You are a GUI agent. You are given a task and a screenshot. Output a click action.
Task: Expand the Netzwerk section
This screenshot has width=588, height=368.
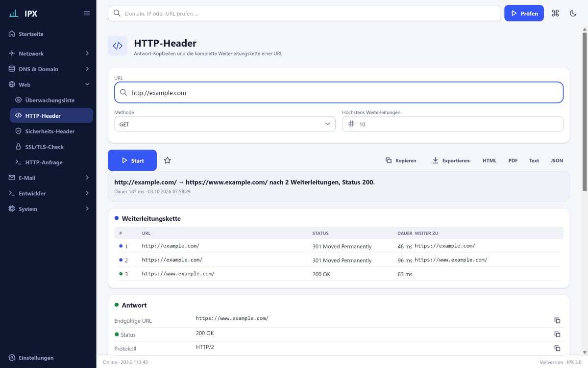(48, 53)
